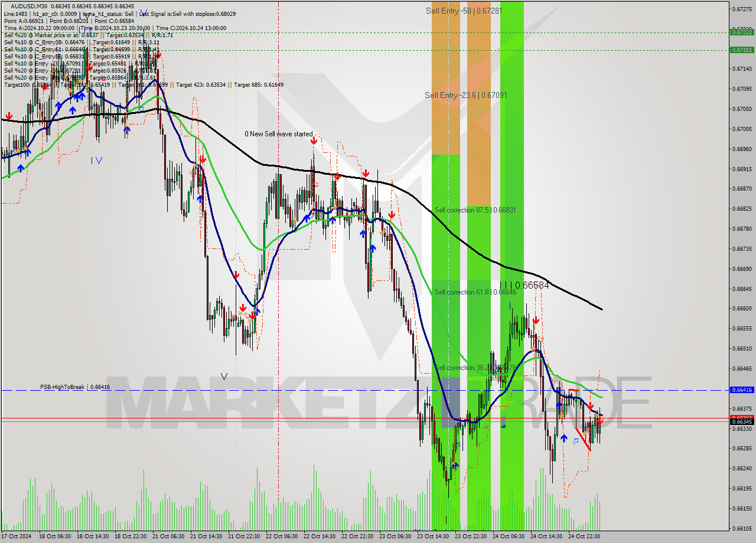Click the '21 Oct 06:30' time axis label

[x=168, y=537]
